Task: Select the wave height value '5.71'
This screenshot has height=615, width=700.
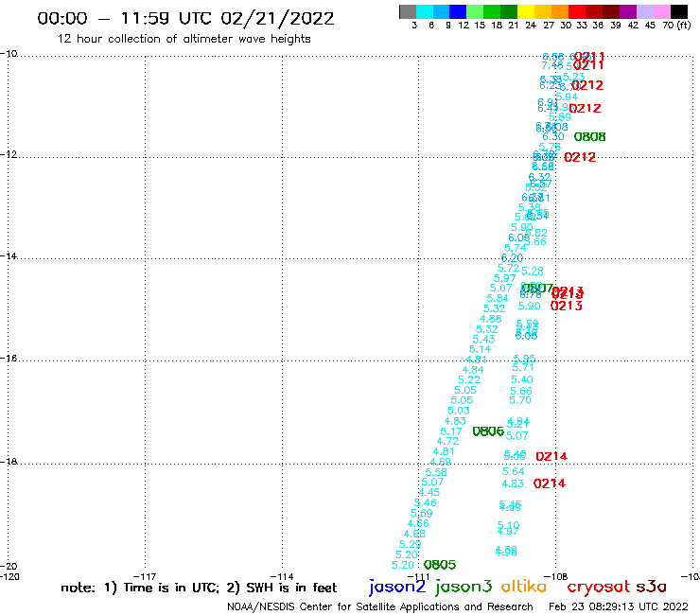Action: coord(523,367)
